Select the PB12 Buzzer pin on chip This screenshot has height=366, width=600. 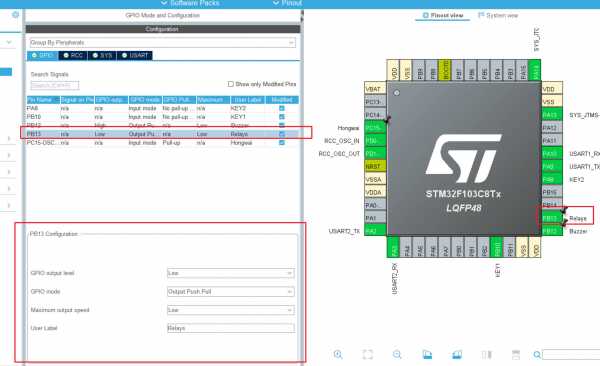pos(552,231)
